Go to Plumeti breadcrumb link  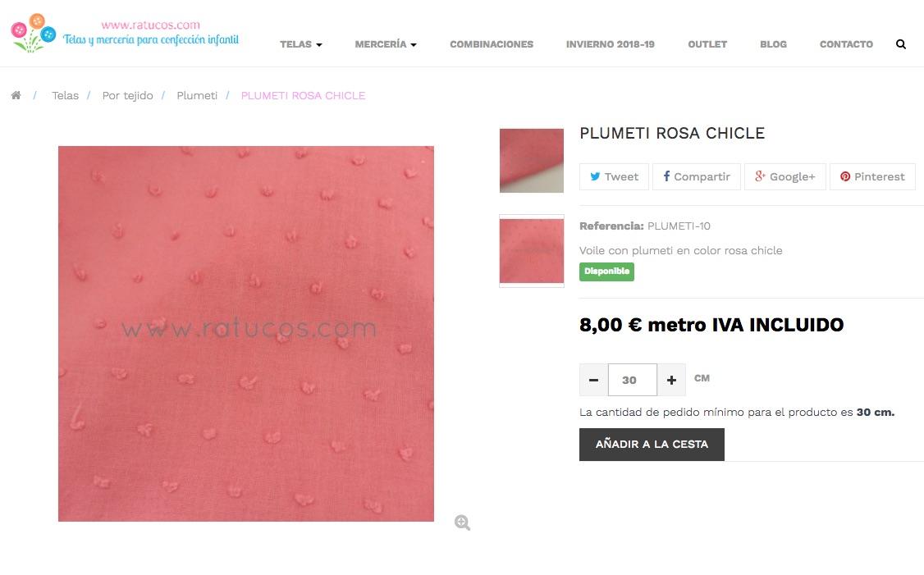pos(197,95)
